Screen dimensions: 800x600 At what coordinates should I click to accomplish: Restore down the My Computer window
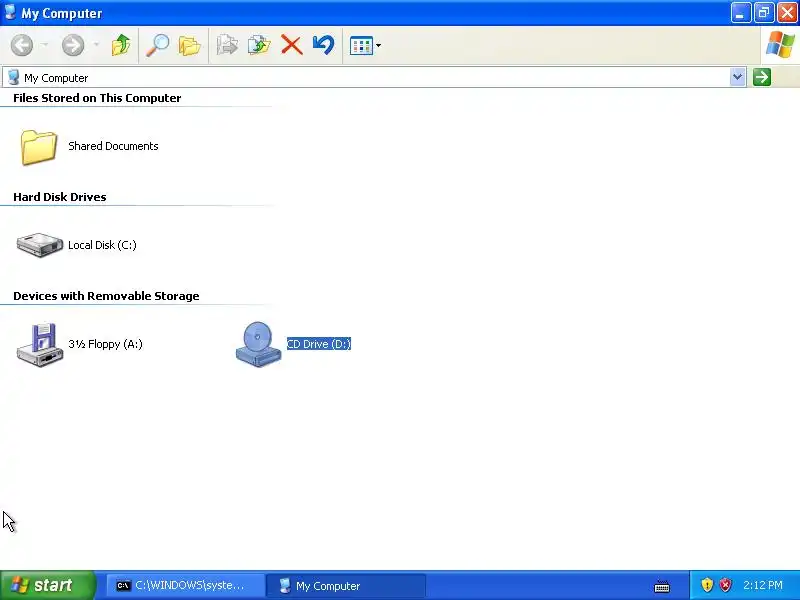coord(764,13)
